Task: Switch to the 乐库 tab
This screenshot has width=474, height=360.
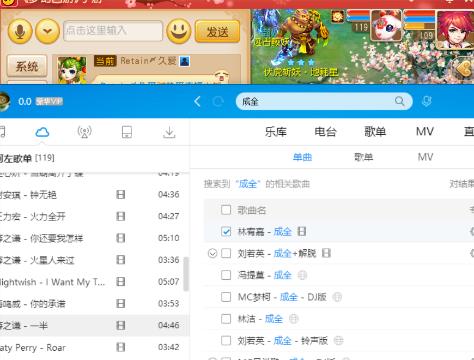Action: pos(276,132)
